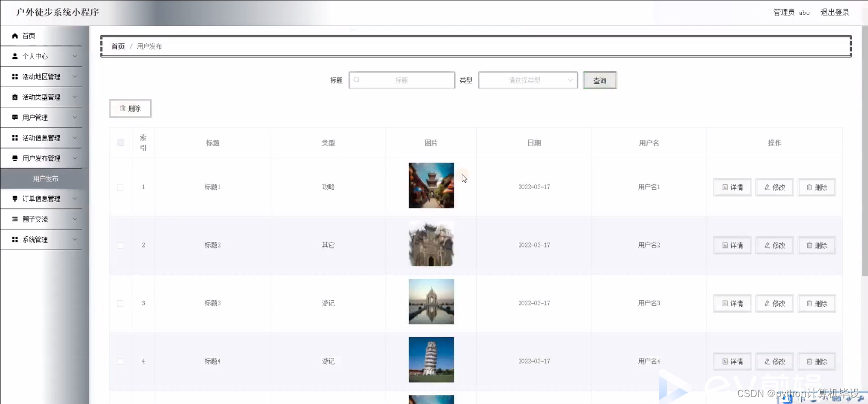Open the 请选择类型 dropdown
The height and width of the screenshot is (404, 868).
point(528,80)
